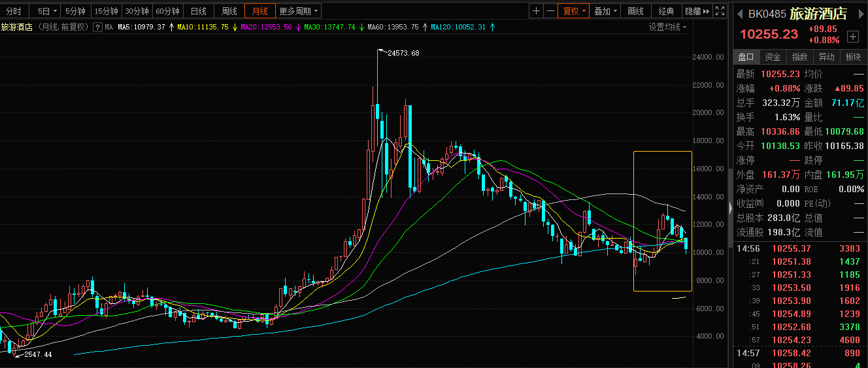
Task: Switch to the 资金 tab
Action: (x=773, y=57)
